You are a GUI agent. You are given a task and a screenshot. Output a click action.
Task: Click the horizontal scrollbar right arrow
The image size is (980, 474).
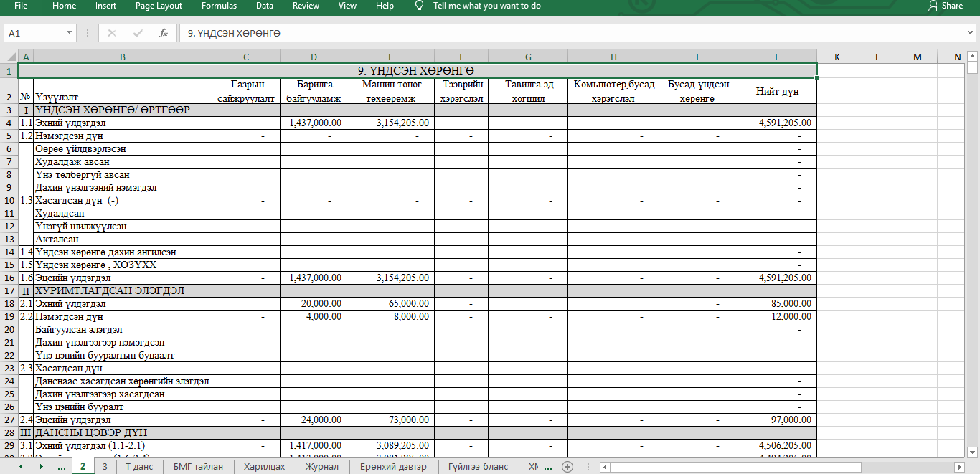tap(958, 467)
